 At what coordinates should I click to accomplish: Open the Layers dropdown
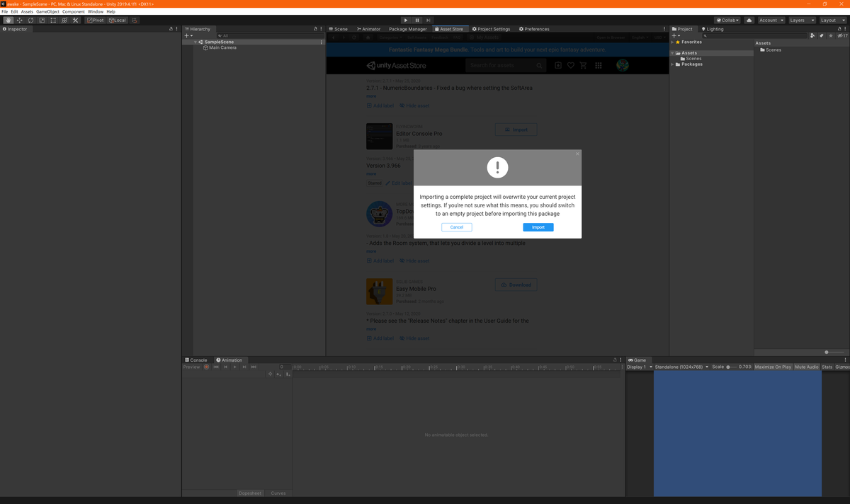click(x=802, y=21)
